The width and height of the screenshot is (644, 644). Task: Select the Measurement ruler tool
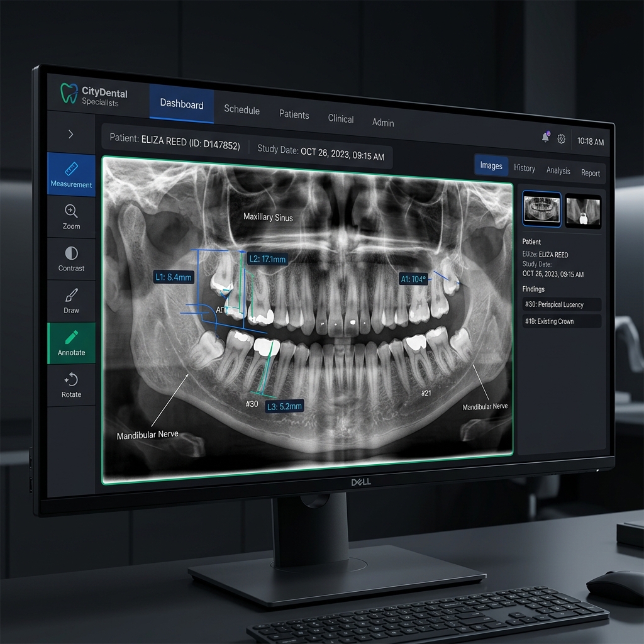(x=72, y=175)
